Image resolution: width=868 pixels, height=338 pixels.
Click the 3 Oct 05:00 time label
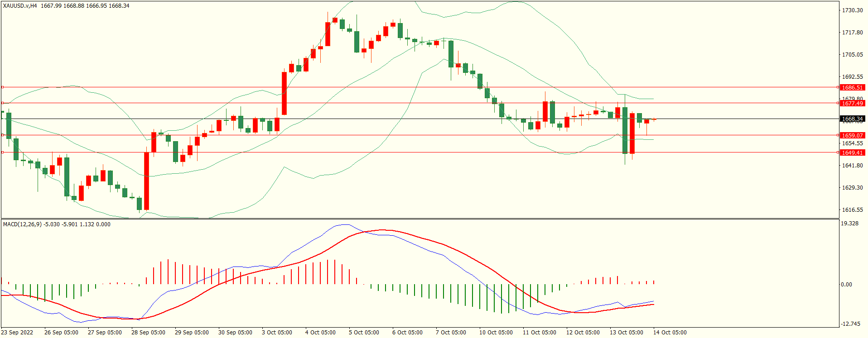point(277,332)
